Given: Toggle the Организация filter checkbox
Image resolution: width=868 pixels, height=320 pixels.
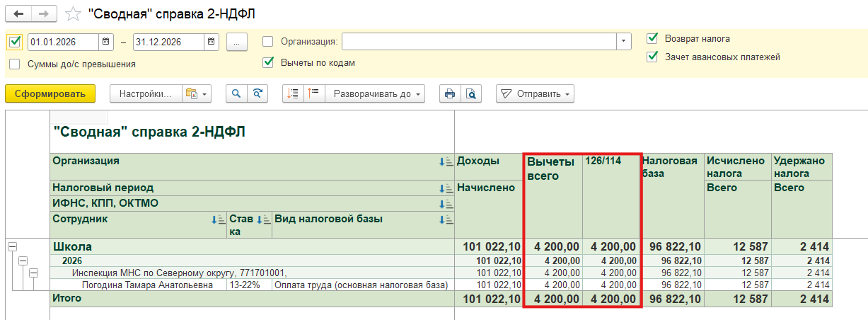Looking at the screenshot, I should tap(267, 41).
